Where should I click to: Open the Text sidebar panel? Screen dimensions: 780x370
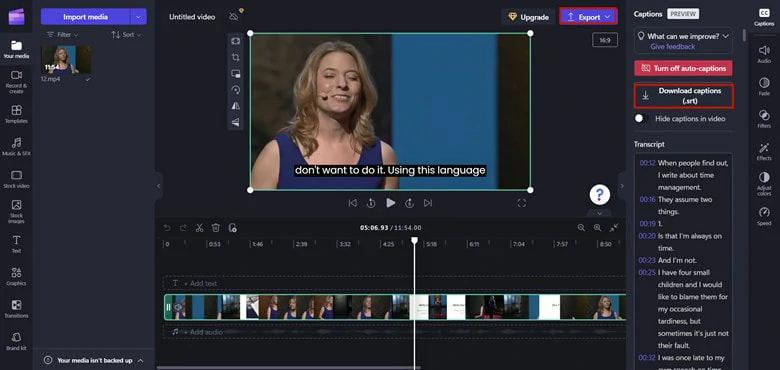coord(16,244)
